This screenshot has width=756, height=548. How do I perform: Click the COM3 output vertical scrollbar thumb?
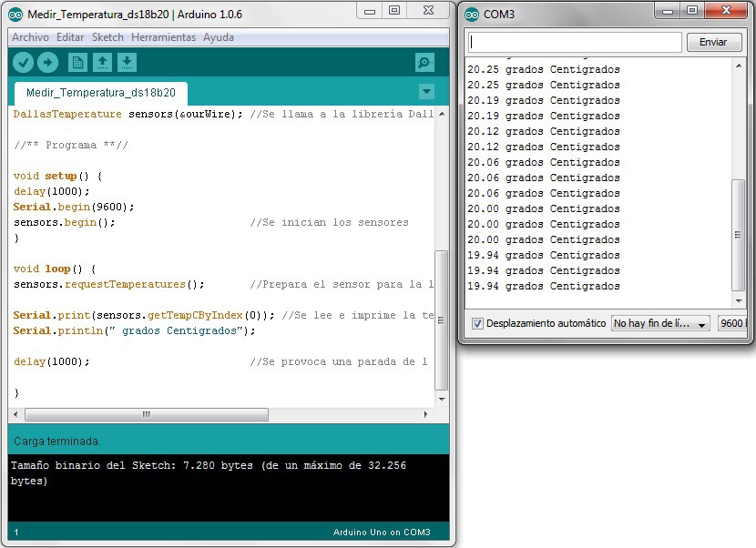[738, 235]
